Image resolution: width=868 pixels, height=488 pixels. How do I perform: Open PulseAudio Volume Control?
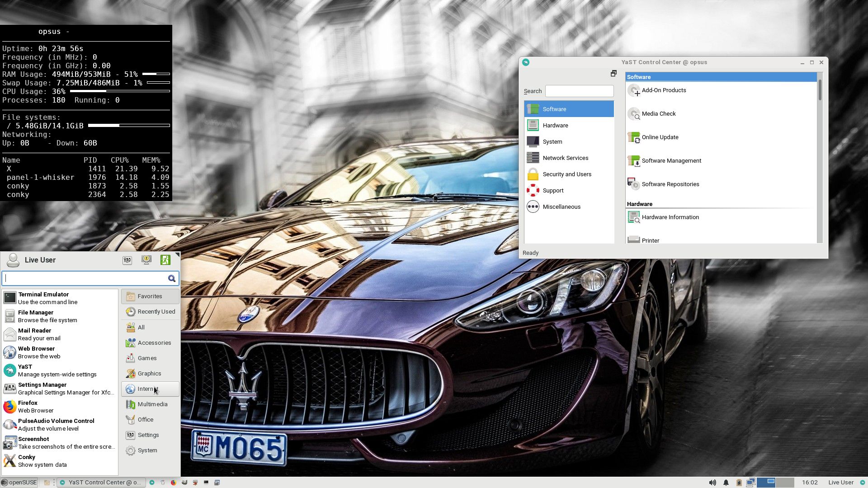pyautogui.click(x=60, y=425)
